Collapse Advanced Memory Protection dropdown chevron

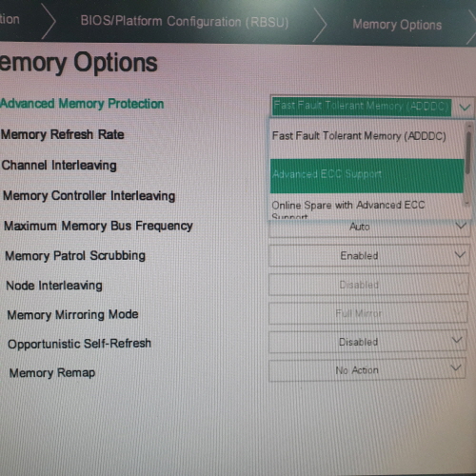(465, 108)
